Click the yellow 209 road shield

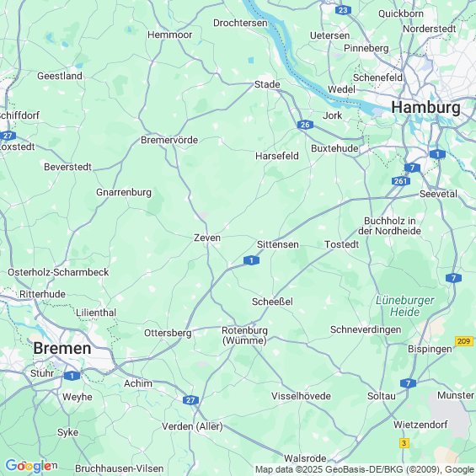point(464,341)
